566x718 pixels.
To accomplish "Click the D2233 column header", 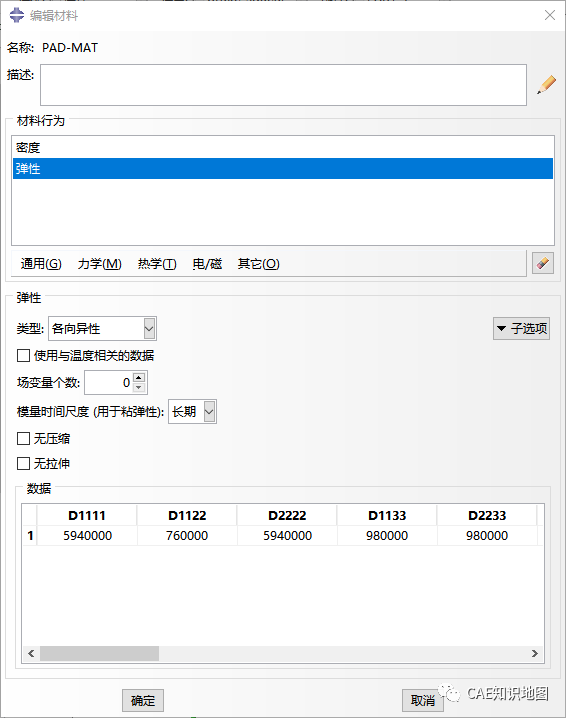I will click(487, 516).
